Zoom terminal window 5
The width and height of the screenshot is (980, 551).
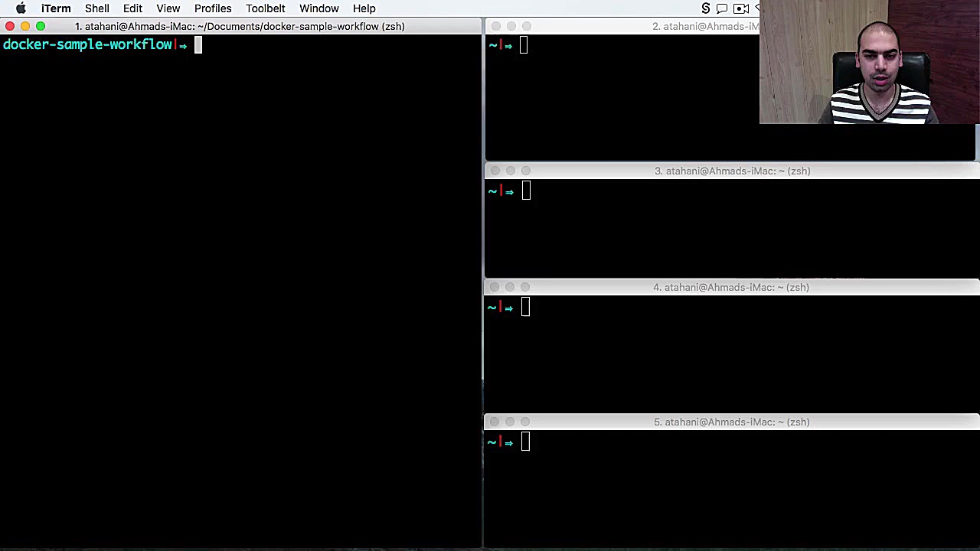pos(525,422)
